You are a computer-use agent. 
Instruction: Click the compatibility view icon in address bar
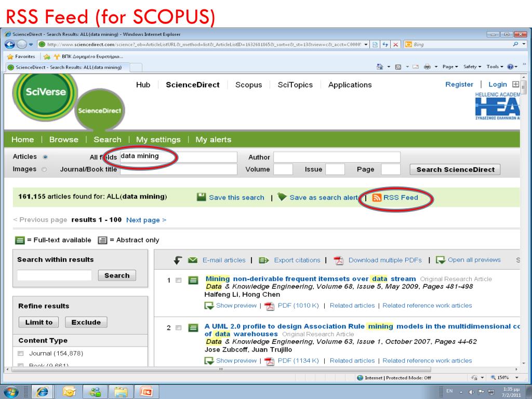click(375, 45)
